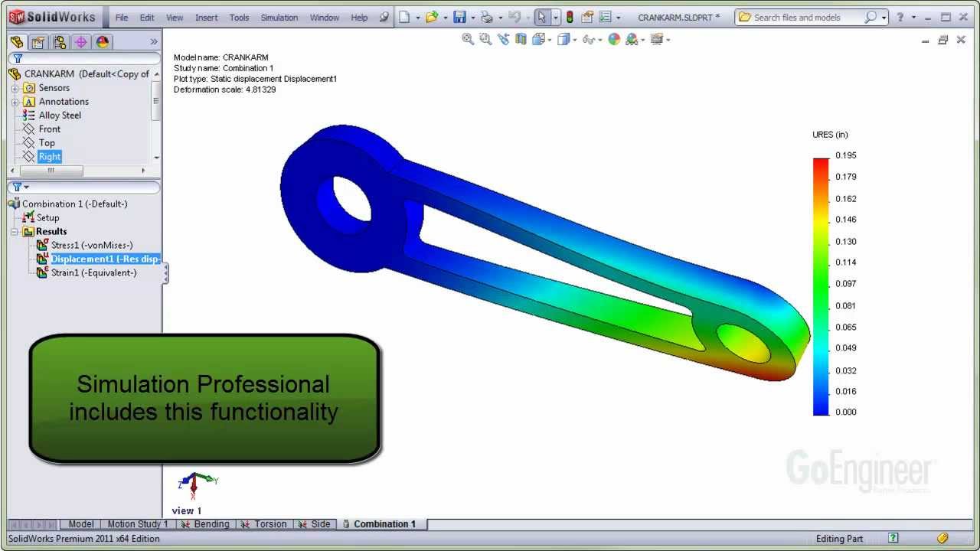Open the Options icon in the toolbar
This screenshot has height=551, width=980.
(606, 17)
